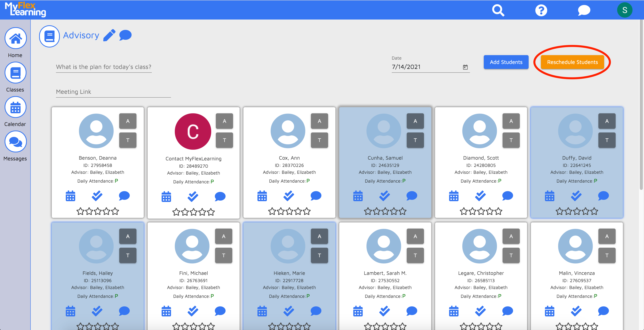Open schedule calendar icon on Benson, Deanna card
Viewport: 644px width, 330px height.
(x=71, y=196)
